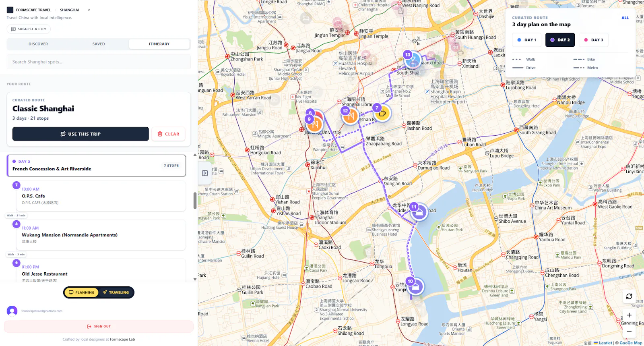This screenshot has height=346, width=644.
Task: Click stop number 7 badge in list
Action: tap(17, 185)
